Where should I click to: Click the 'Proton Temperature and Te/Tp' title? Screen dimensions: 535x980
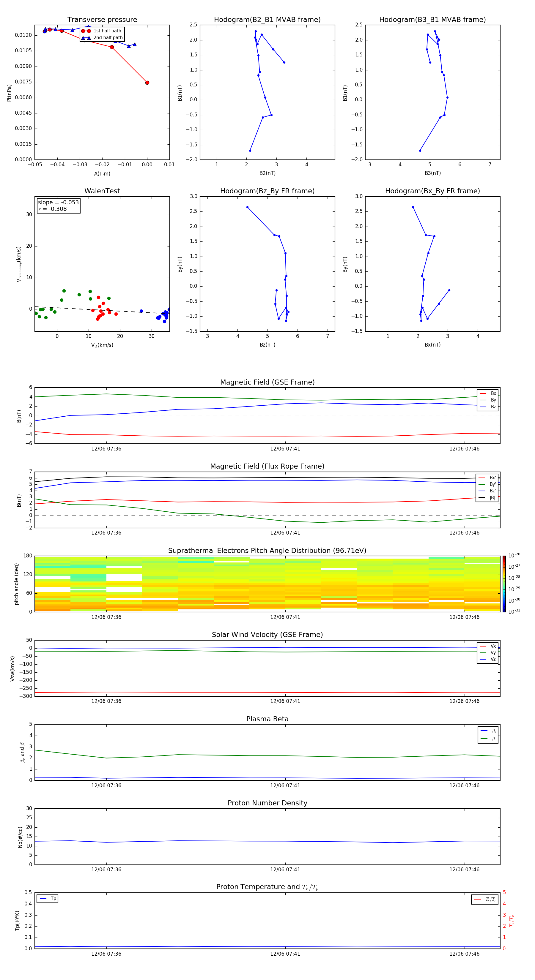point(267,887)
